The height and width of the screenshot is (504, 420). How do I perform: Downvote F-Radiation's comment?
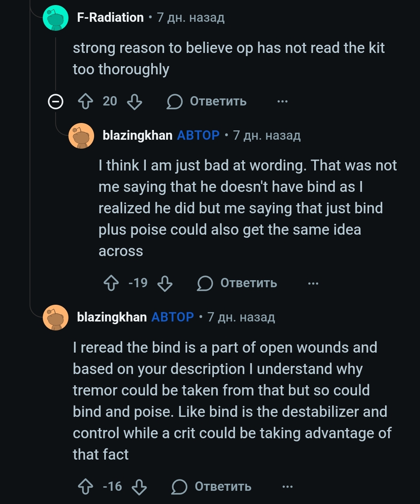point(135,102)
